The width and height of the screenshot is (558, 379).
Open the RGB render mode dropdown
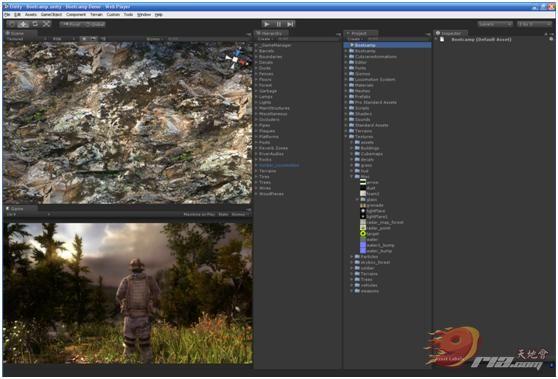point(64,39)
